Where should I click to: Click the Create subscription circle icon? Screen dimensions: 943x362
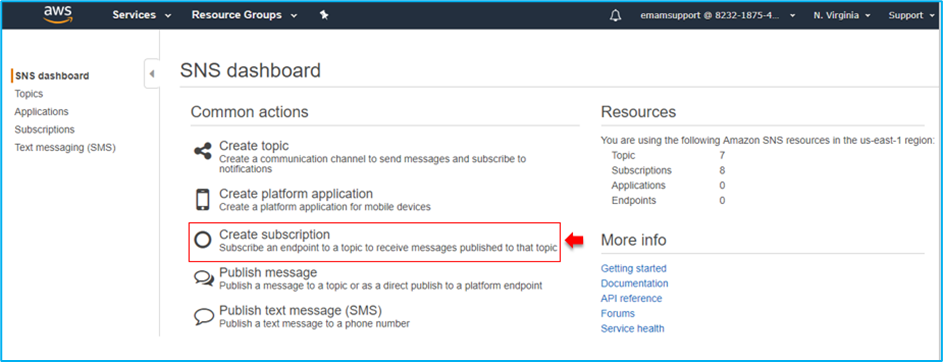click(203, 240)
